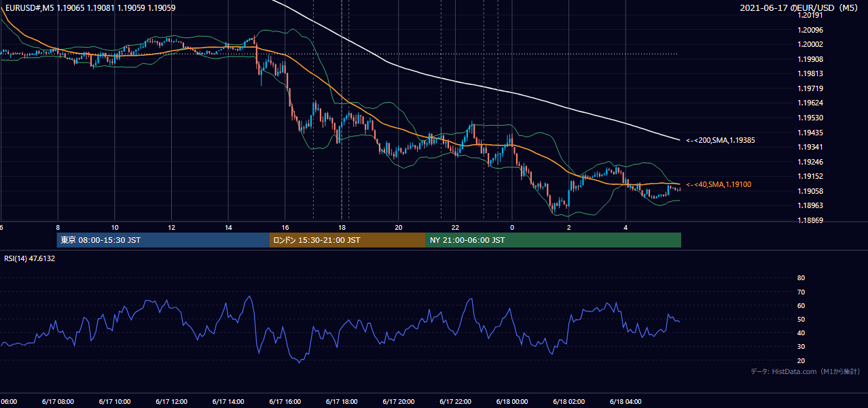Viewport: 868px width, 408px height.
Task: Click the RSI 70 level label
Action: click(801, 292)
